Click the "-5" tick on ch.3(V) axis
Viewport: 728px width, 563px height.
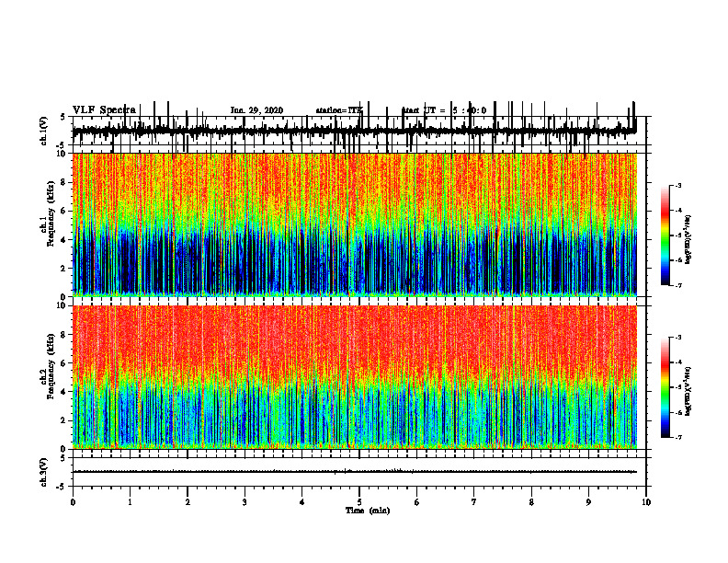62,487
